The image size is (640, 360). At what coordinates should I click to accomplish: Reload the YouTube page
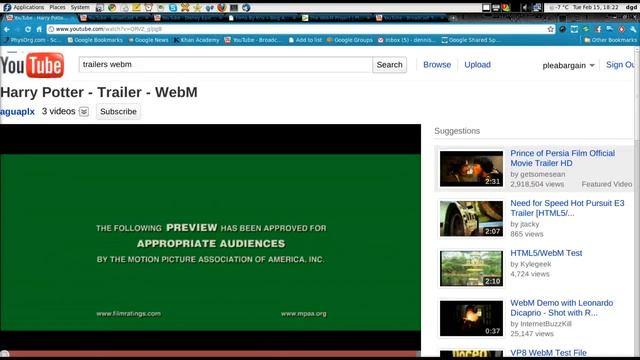(x=28, y=29)
